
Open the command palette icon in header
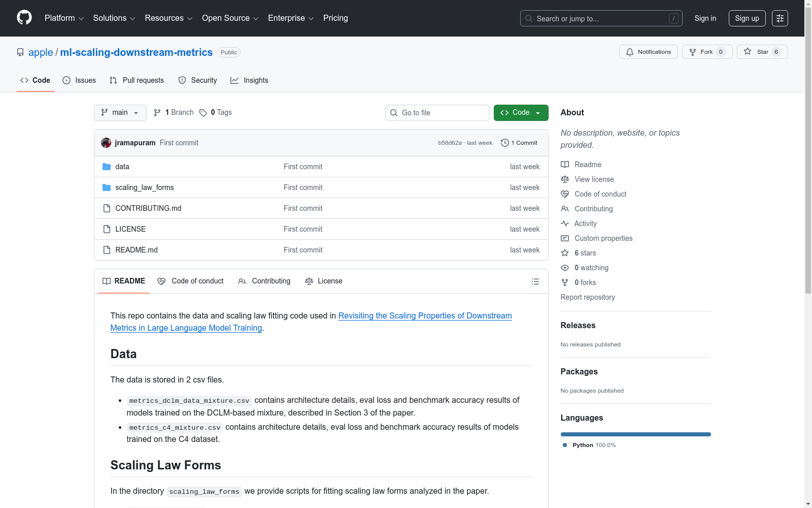click(x=780, y=18)
